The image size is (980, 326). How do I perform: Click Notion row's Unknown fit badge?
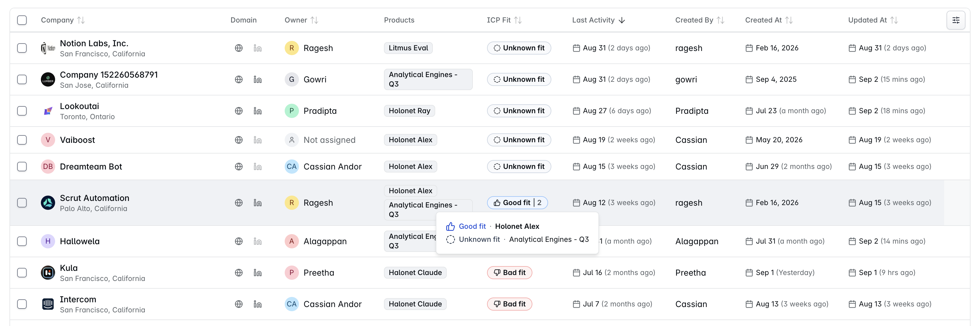click(519, 48)
